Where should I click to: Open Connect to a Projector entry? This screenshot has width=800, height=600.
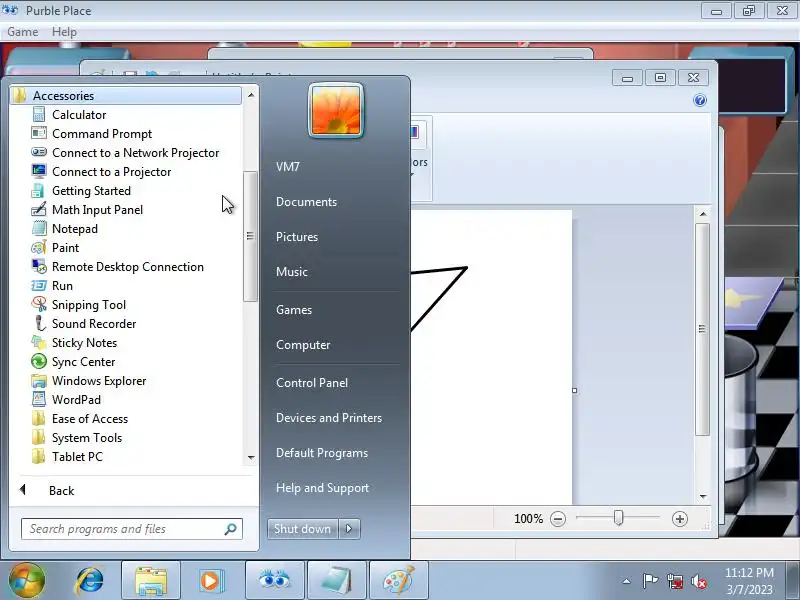tap(111, 172)
